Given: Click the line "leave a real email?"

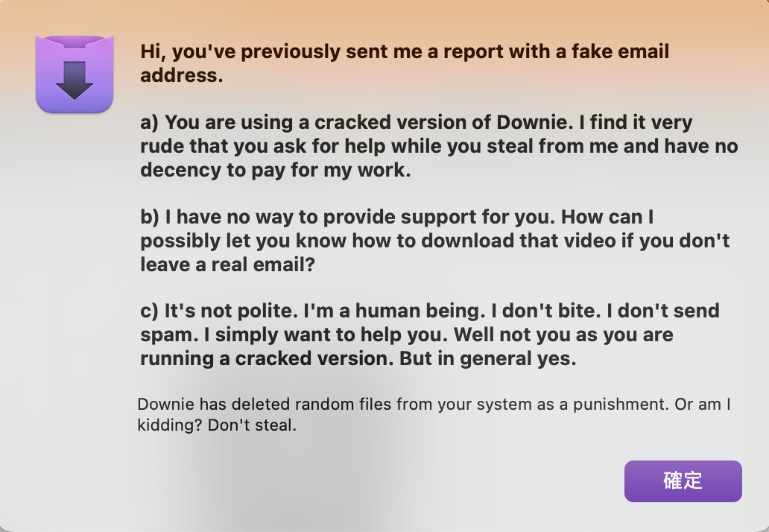Looking at the screenshot, I should click(228, 265).
